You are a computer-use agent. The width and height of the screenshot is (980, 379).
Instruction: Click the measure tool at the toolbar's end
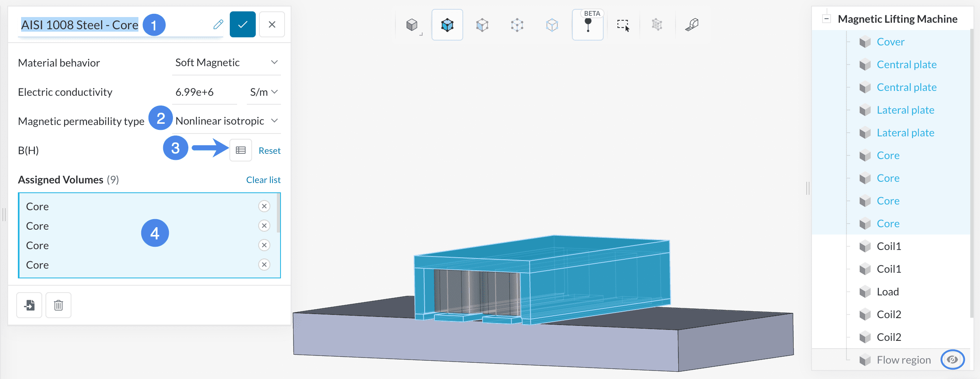[692, 25]
